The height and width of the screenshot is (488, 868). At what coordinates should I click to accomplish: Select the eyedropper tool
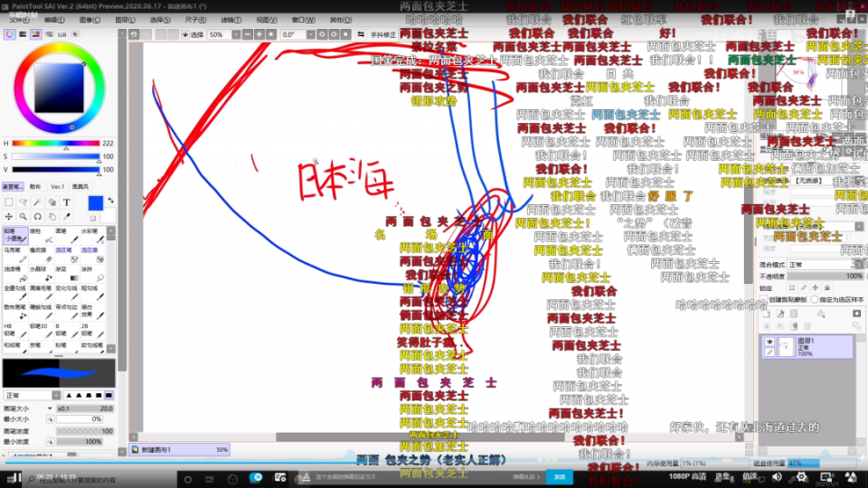pyautogui.click(x=66, y=217)
